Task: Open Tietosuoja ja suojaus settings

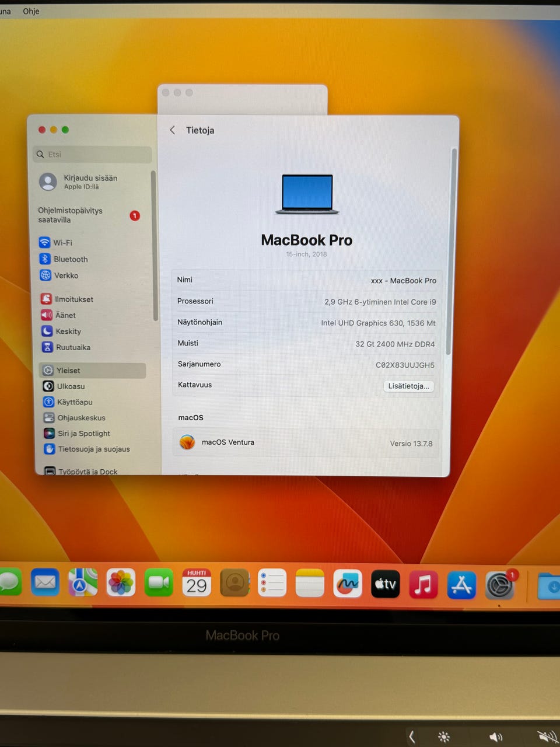Action: click(x=86, y=449)
